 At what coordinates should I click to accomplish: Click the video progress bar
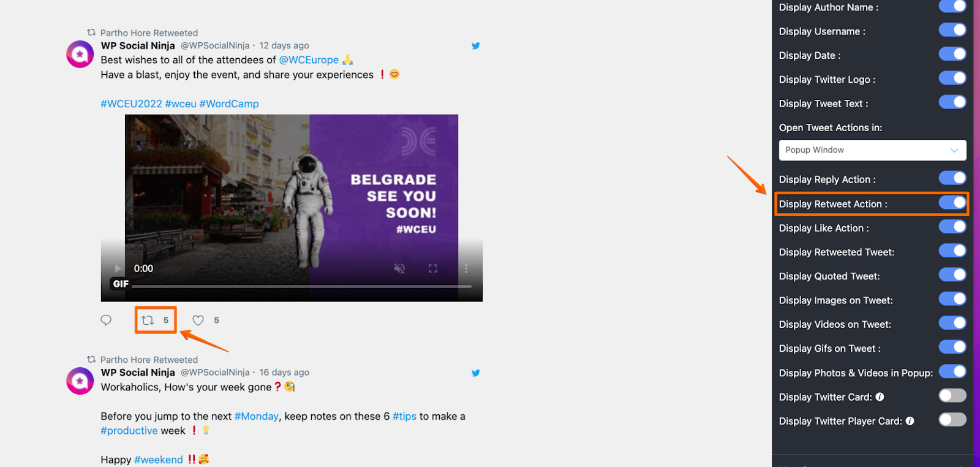(301, 286)
